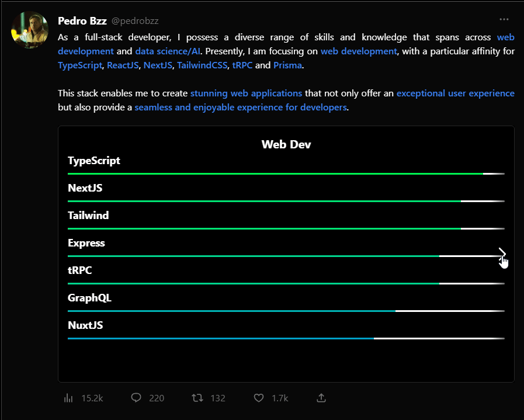
Task: Go to next slide with chevron arrow
Action: point(502,254)
